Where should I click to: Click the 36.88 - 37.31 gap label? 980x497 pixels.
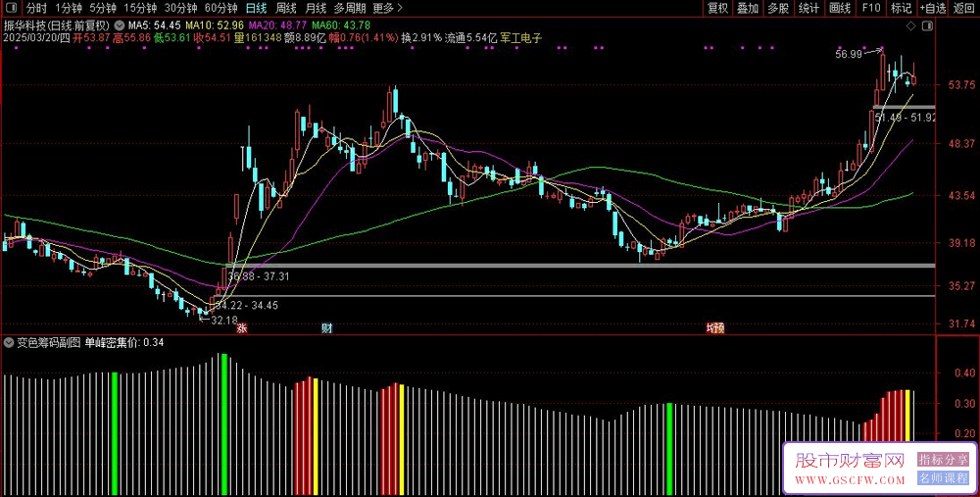259,276
